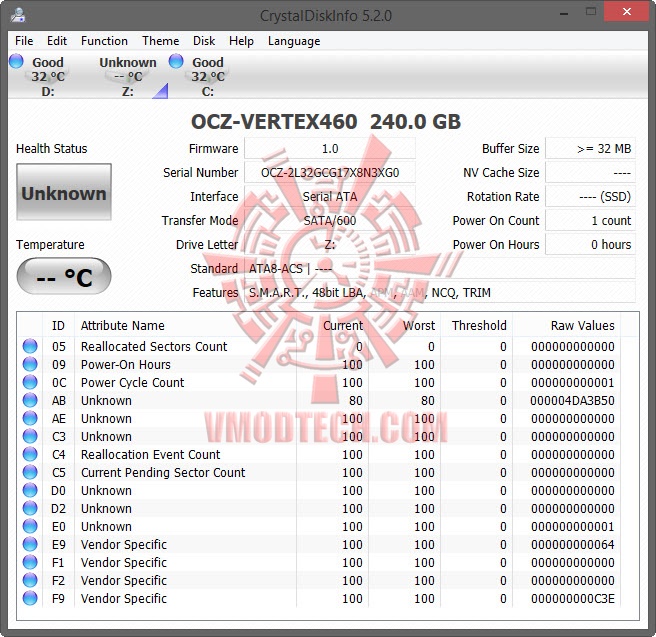
Task: Open the Language menu
Action: click(294, 41)
